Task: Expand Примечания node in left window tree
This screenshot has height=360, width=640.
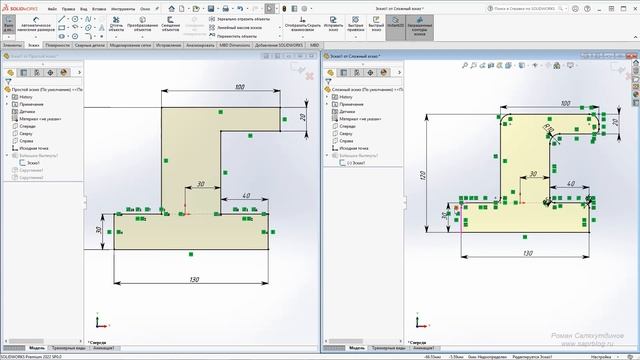Action: 7,104
